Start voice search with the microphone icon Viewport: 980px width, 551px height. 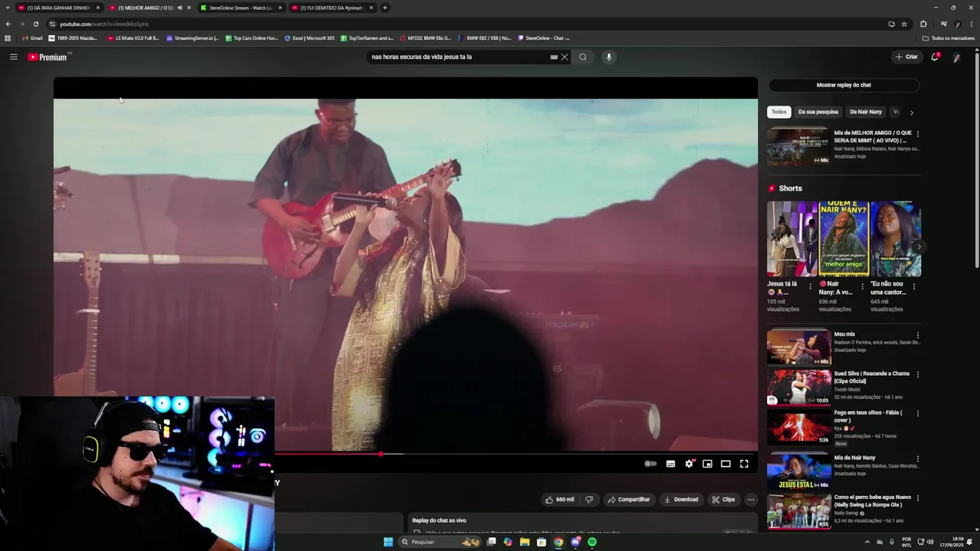tap(609, 57)
